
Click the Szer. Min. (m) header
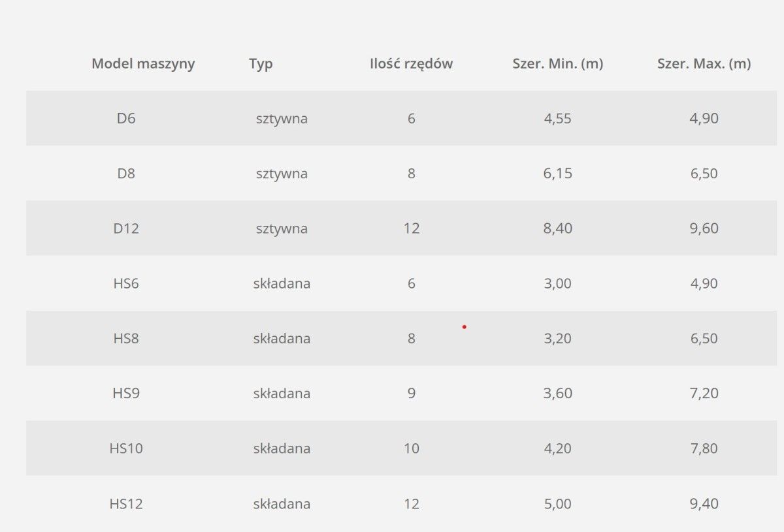click(557, 64)
